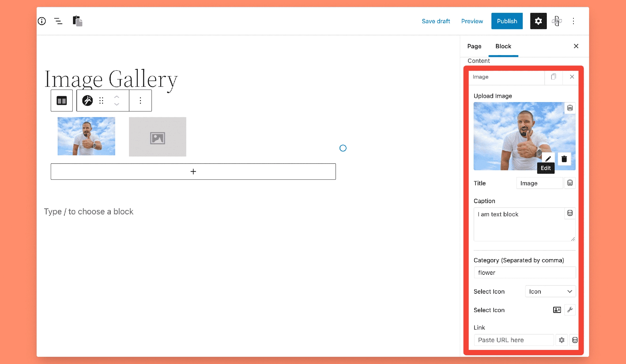
Task: Click the move/drag handle on gallery block
Action: click(x=101, y=100)
